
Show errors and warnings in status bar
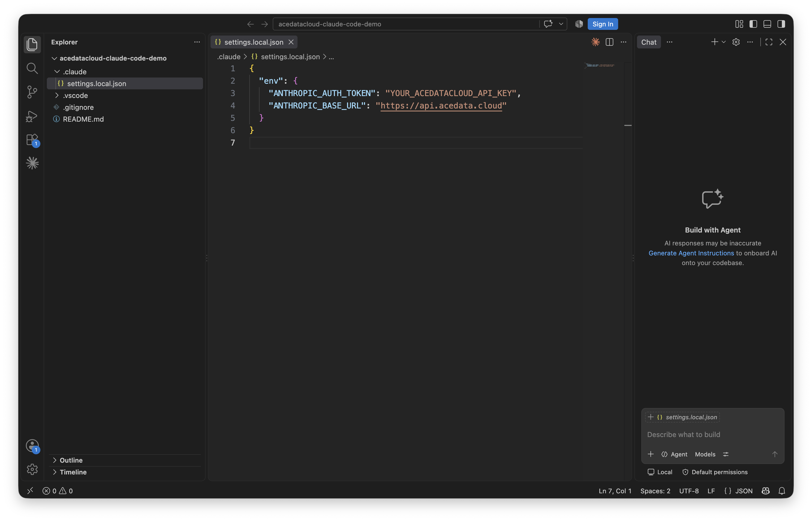58,491
